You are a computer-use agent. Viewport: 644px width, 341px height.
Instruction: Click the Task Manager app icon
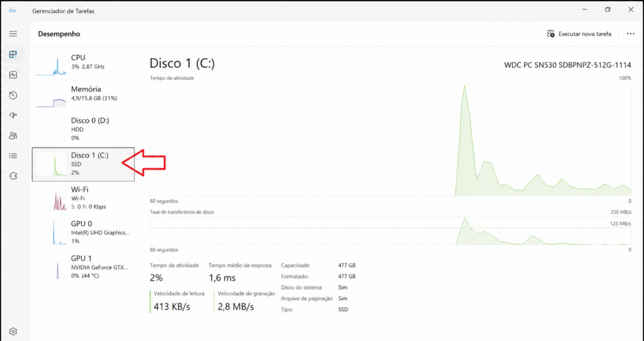tap(13, 11)
